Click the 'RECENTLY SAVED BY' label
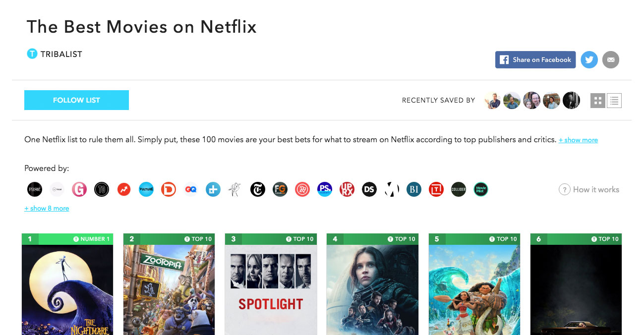Image resolution: width=644 pixels, height=335 pixels. [x=438, y=101]
